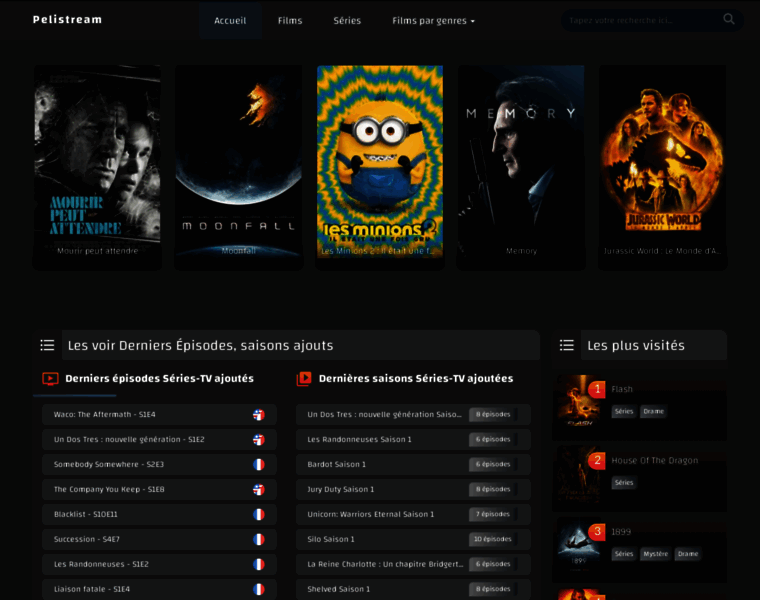Click the Flash title in most visited

pos(622,389)
